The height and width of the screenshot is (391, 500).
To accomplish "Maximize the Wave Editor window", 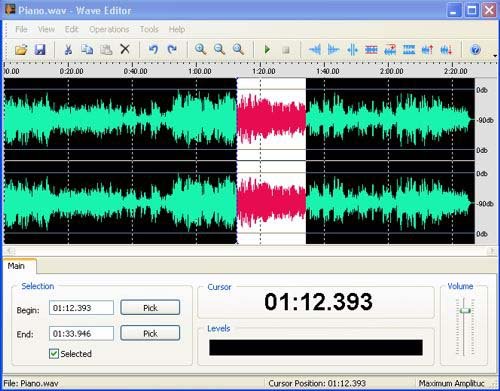I will [x=472, y=10].
